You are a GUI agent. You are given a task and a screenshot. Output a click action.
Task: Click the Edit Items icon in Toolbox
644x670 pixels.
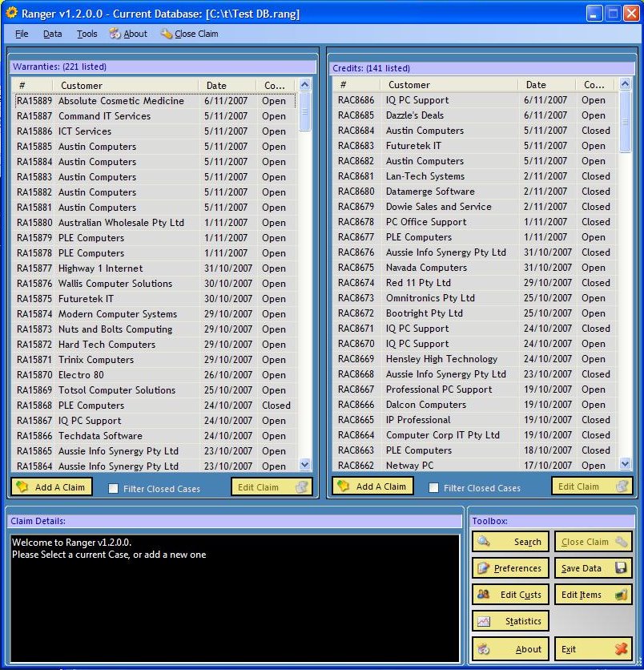pyautogui.click(x=618, y=595)
